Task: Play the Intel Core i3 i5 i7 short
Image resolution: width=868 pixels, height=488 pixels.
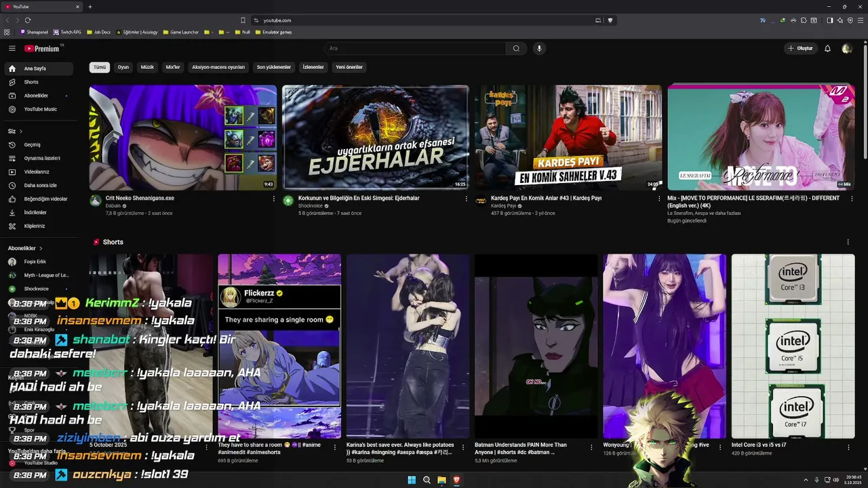Action: coord(793,346)
